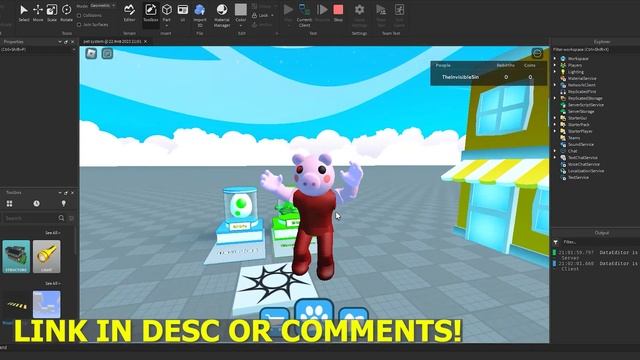Select LocalizationService in Explorer

tap(586, 171)
